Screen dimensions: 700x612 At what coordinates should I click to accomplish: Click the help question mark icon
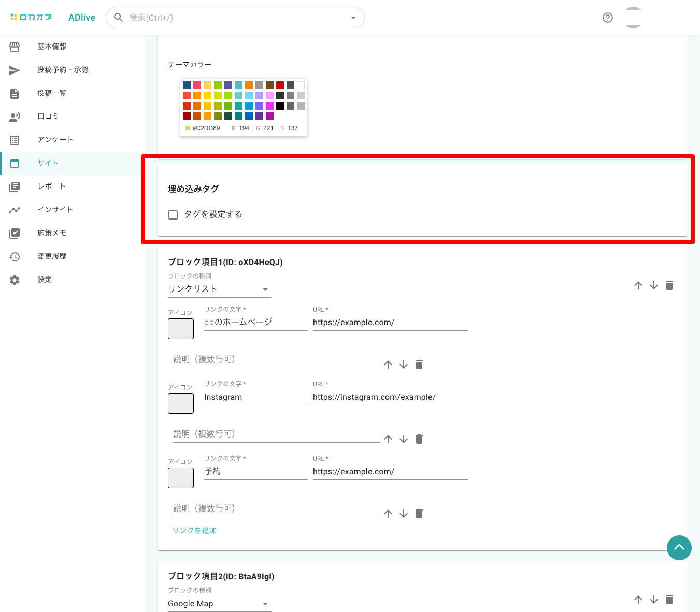tap(608, 18)
